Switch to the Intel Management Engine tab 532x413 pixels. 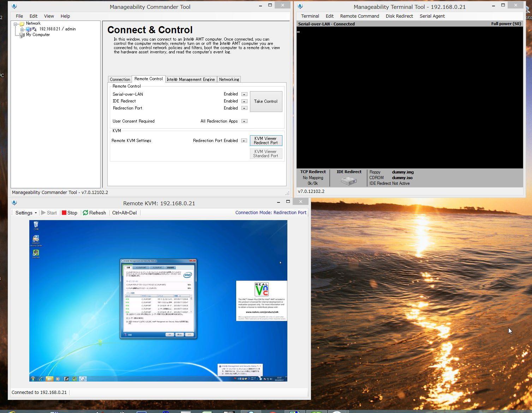tap(191, 79)
